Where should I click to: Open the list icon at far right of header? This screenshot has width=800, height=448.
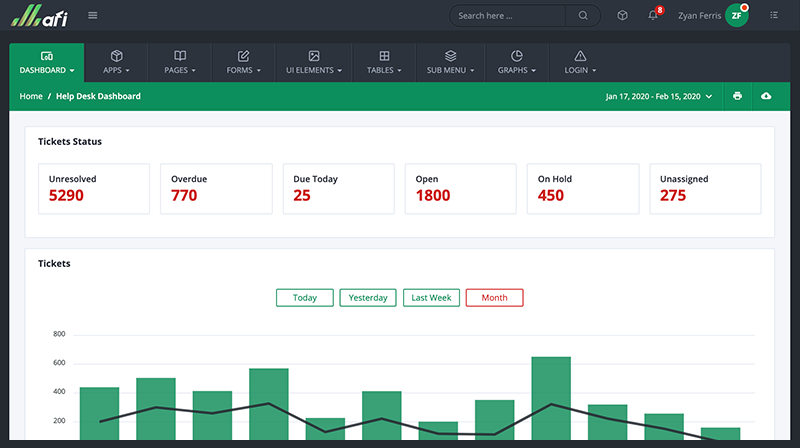pyautogui.click(x=774, y=15)
